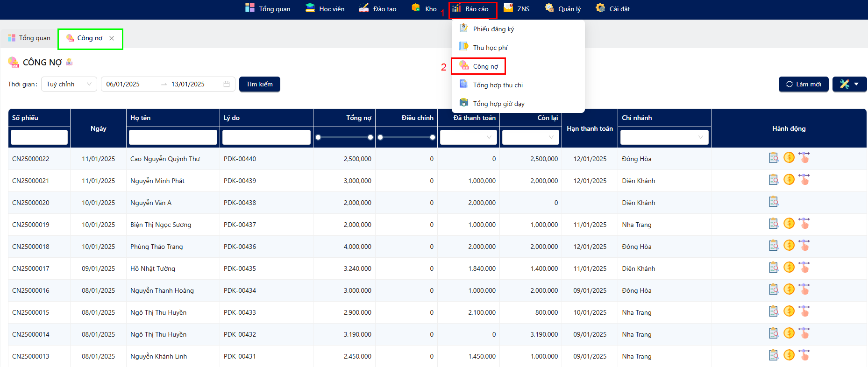Viewport: 868px width, 367px height.
Task: Click payment coin icon for Nguyễn Thanh Hoàng
Action: 789,289
